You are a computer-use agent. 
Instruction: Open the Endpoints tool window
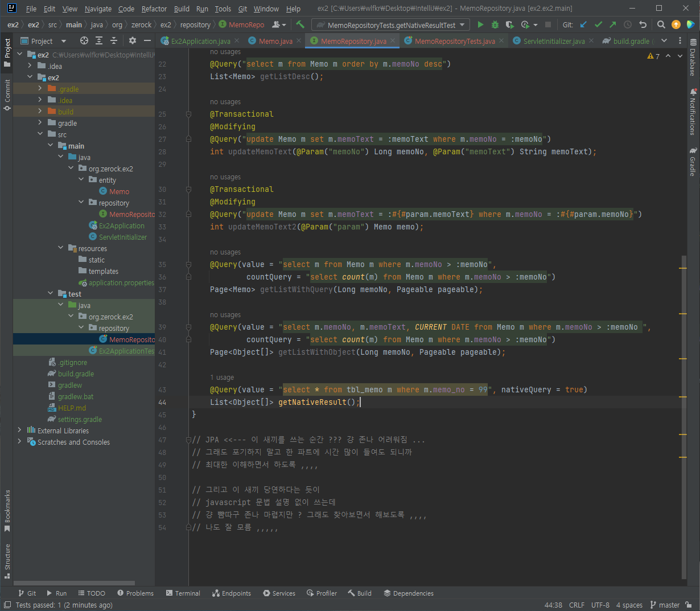pos(231,593)
